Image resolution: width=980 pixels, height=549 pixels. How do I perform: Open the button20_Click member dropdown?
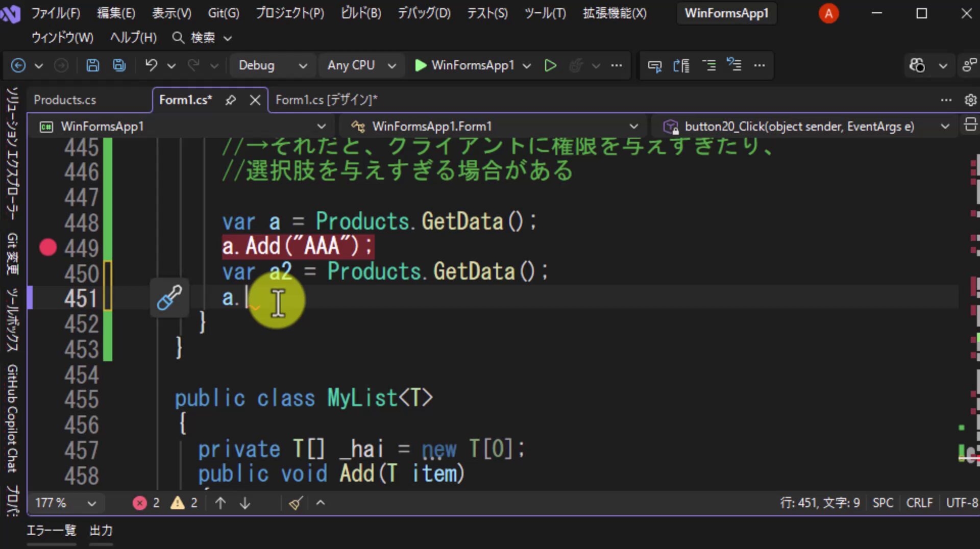coord(805,126)
